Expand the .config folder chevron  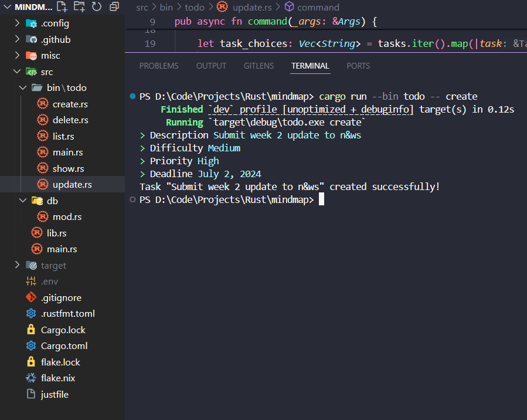tap(17, 23)
